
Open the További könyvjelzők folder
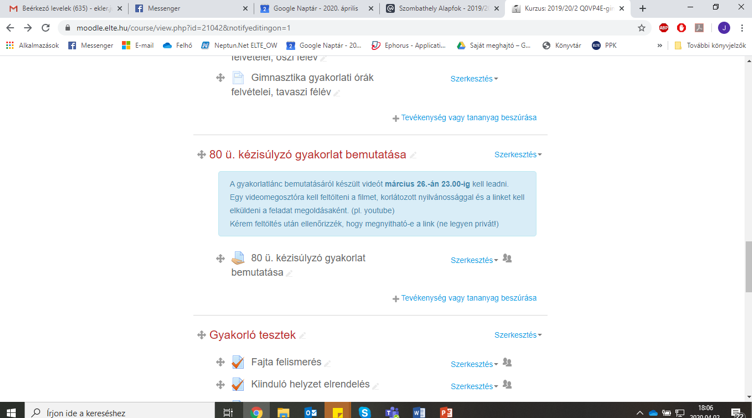pos(710,46)
